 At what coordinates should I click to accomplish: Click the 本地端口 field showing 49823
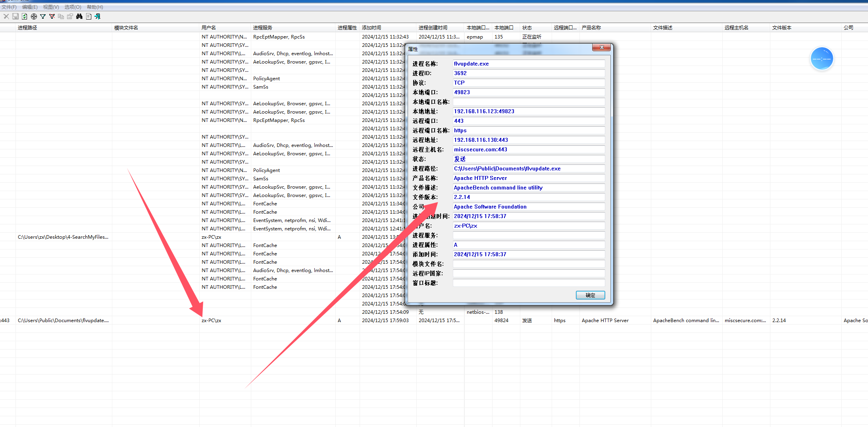(529, 92)
